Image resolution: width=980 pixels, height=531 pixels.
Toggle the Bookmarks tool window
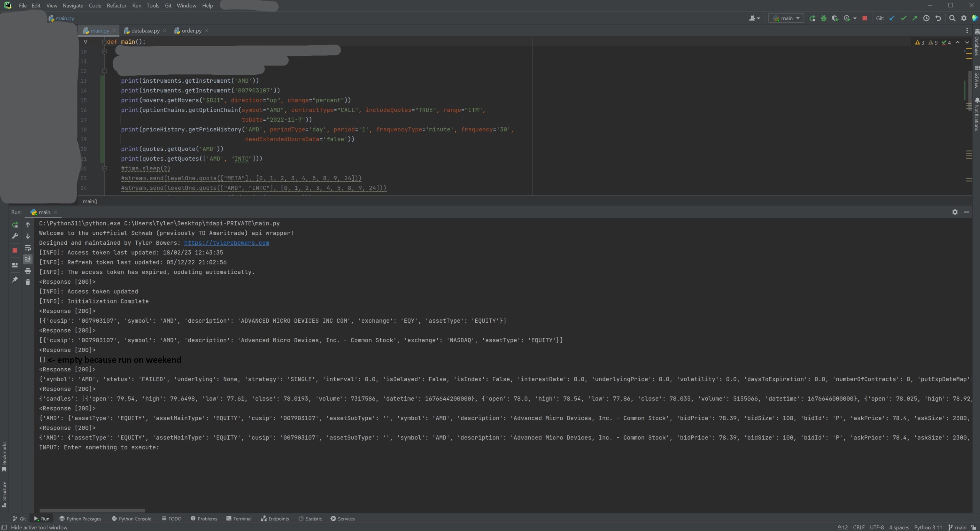(4, 456)
